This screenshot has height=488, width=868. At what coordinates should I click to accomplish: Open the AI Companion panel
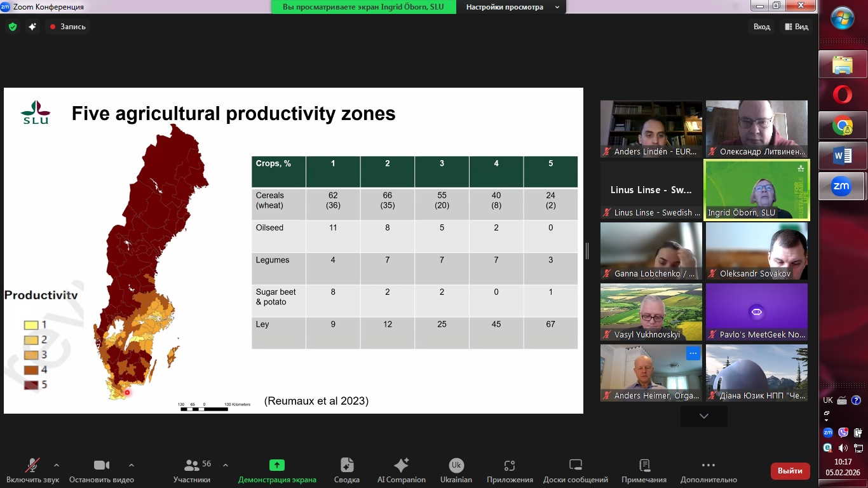401,470
